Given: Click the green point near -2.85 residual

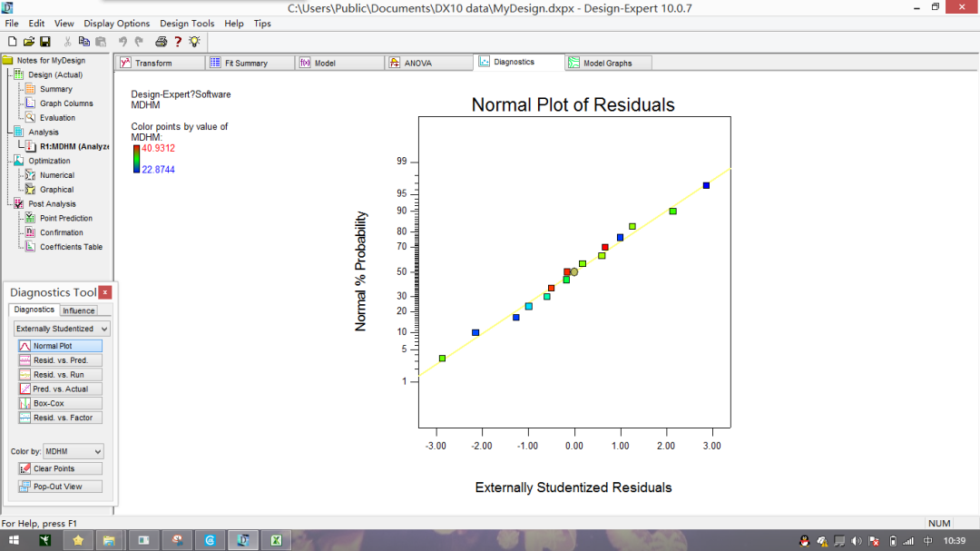Looking at the screenshot, I should [x=443, y=359].
